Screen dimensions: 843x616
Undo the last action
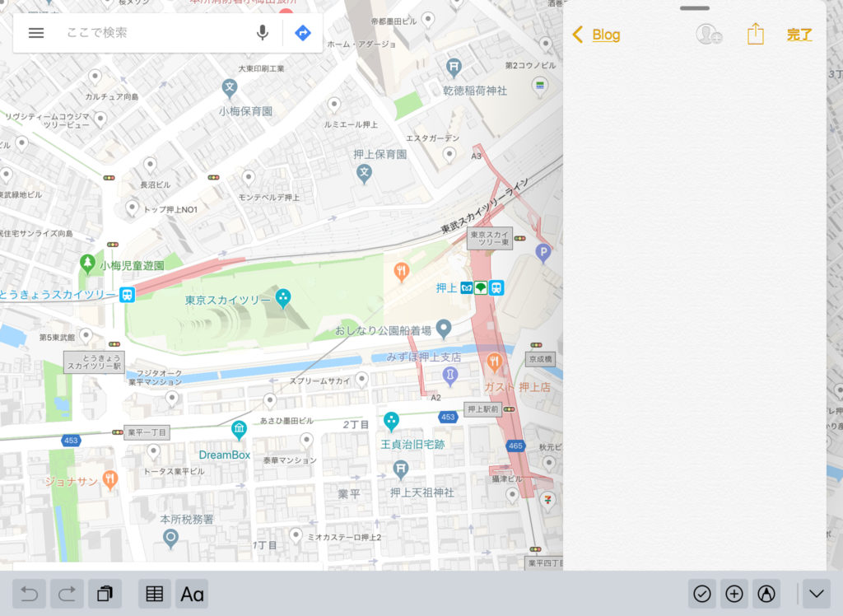click(x=29, y=594)
